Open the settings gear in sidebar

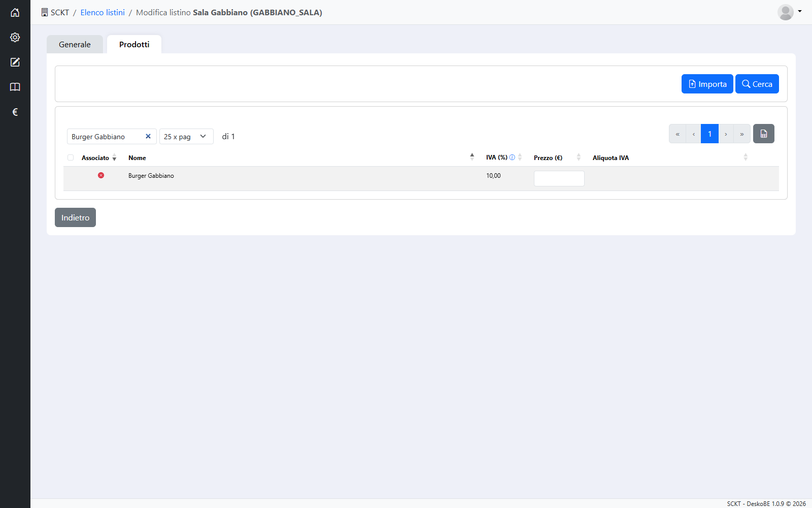coord(15,38)
